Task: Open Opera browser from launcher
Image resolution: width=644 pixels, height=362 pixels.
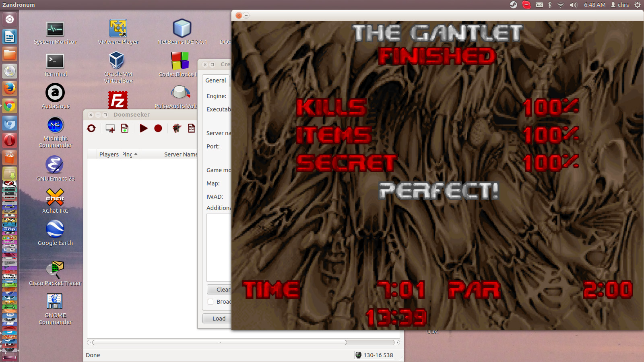Action: [10, 140]
